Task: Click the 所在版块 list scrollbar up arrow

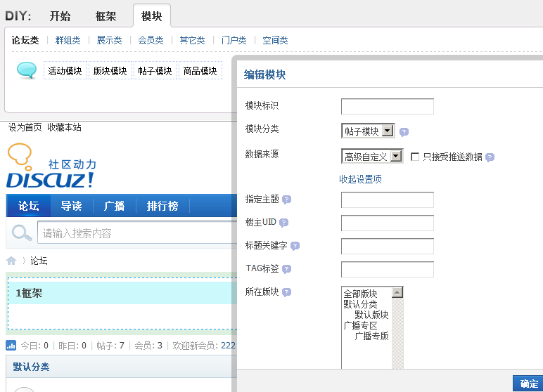Action: pos(397,292)
